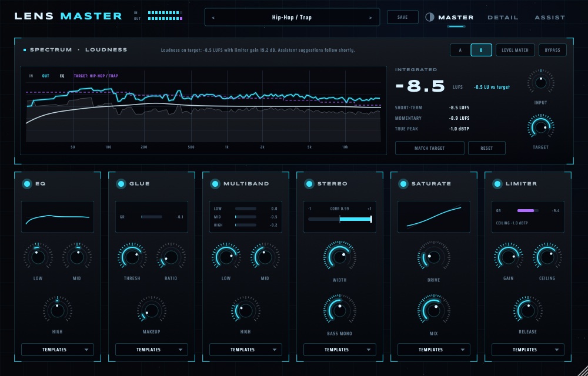Click the limiter gain reduction meter
The height and width of the screenshot is (376, 588).
click(x=528, y=211)
